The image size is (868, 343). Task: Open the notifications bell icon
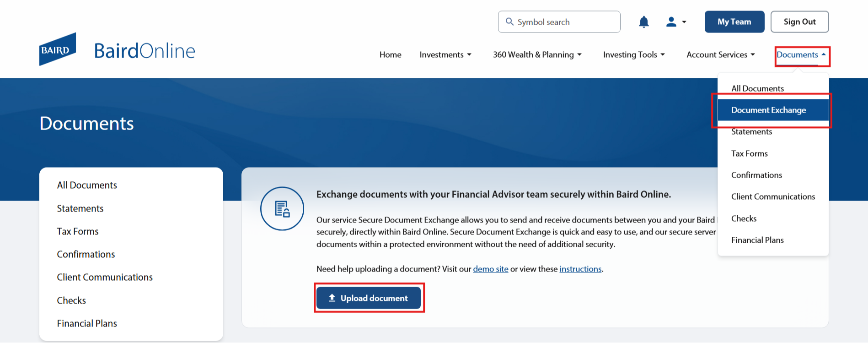coord(644,22)
